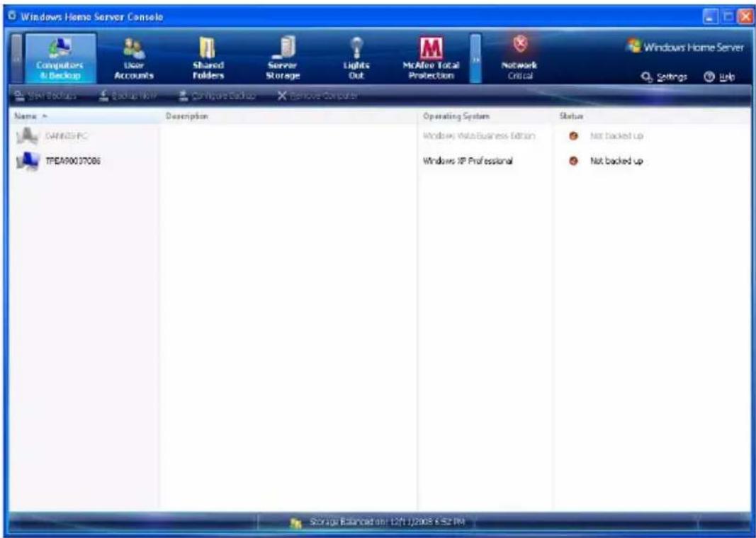The height and width of the screenshot is (538, 756).
Task: Open the User Accounts tab
Action: pos(133,58)
